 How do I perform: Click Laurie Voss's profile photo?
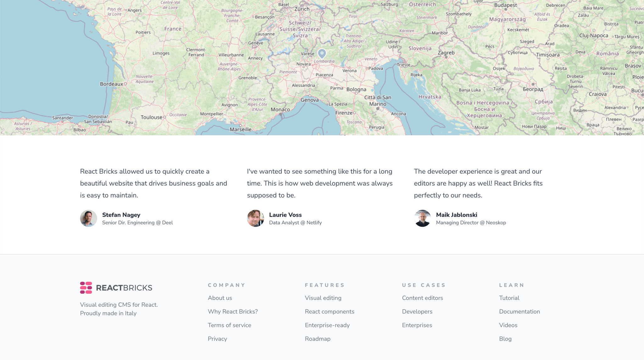coord(256,218)
